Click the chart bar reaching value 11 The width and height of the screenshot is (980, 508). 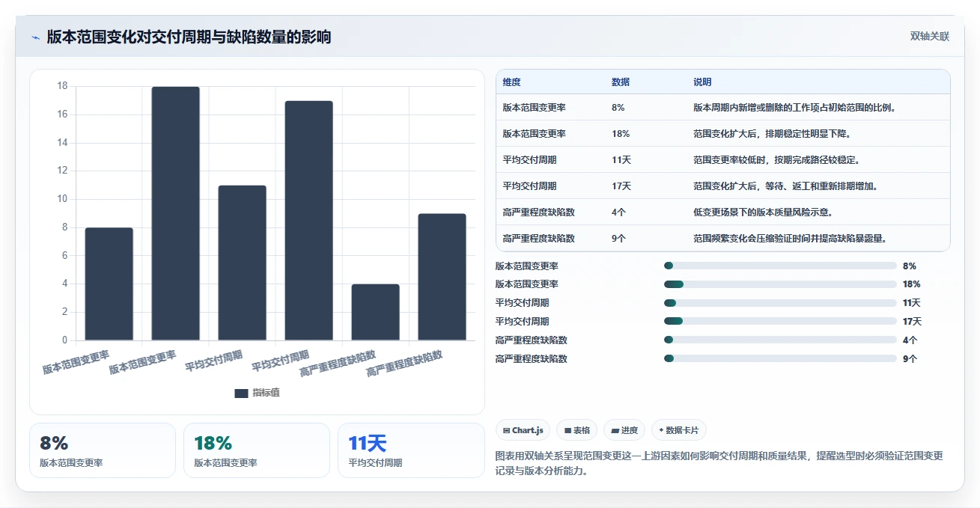(242, 263)
